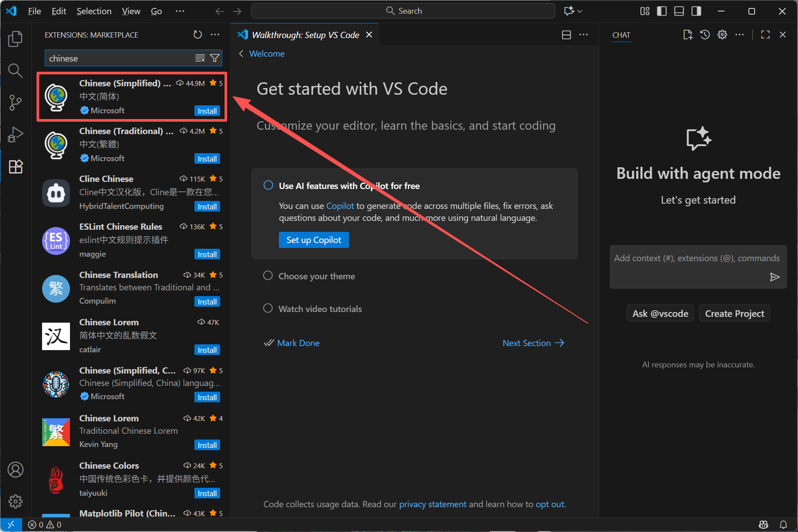Open the Chinese Translation extension entry

(132, 288)
